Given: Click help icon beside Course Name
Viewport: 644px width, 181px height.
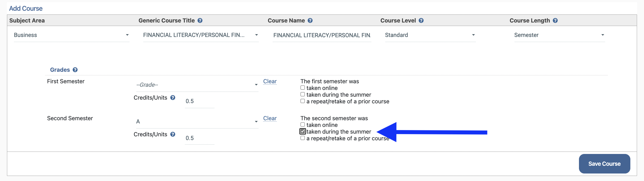Looking at the screenshot, I should coord(310,21).
